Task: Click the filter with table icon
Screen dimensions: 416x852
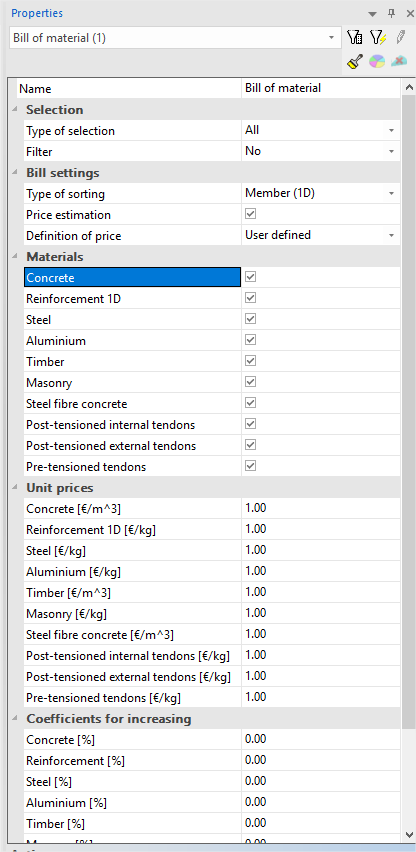Action: tap(354, 37)
